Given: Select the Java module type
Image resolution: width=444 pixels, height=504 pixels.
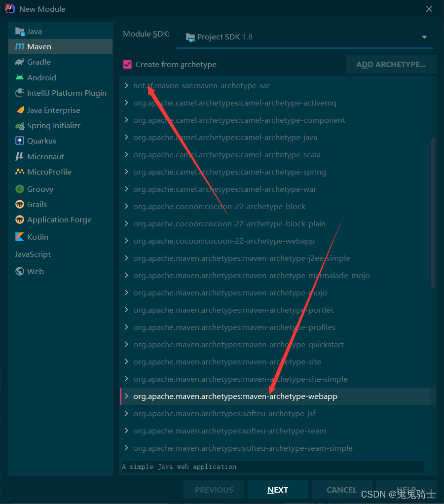Looking at the screenshot, I should pos(61,32).
